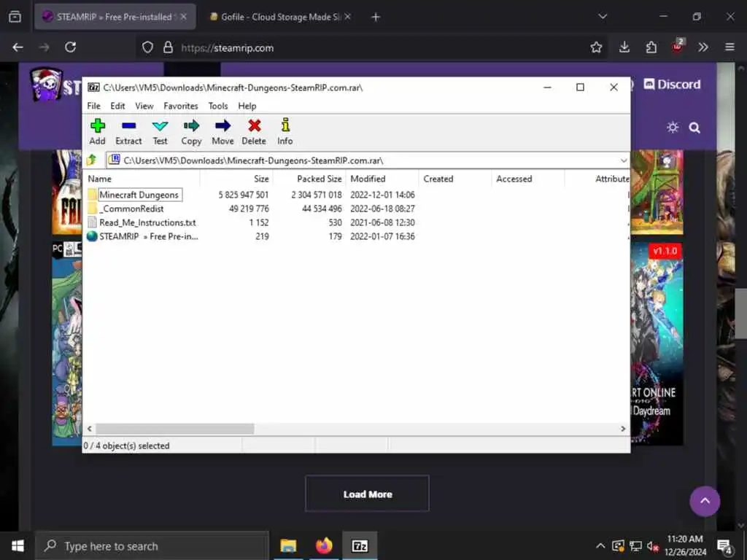Click the Windows taskbar search box

(x=152, y=545)
